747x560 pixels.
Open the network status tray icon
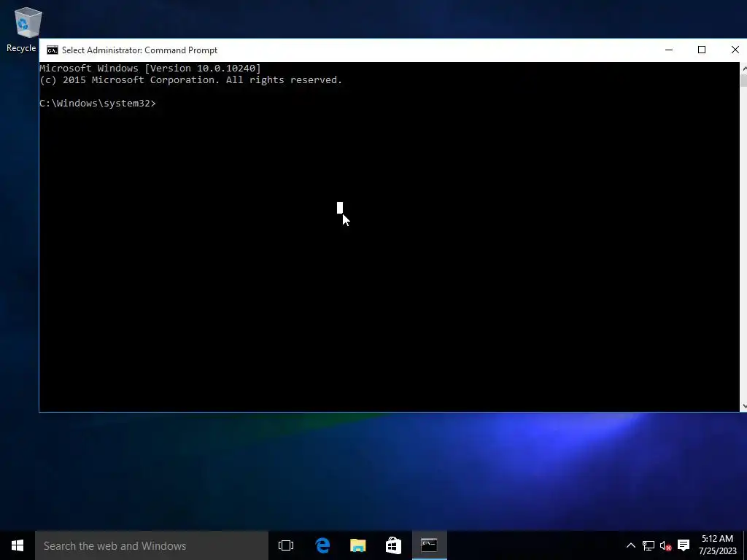coord(649,545)
